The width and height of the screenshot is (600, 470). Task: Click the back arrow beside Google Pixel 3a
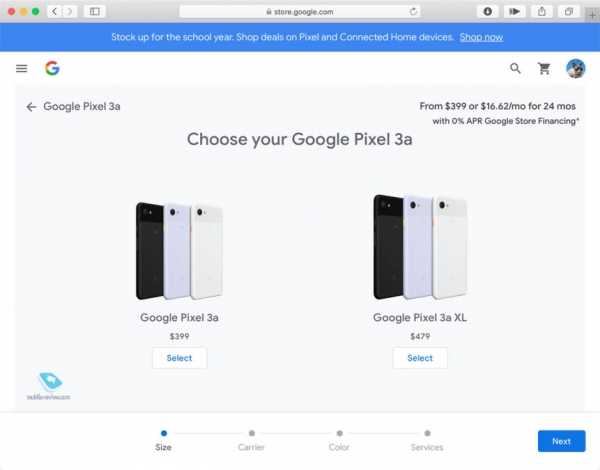(31, 106)
